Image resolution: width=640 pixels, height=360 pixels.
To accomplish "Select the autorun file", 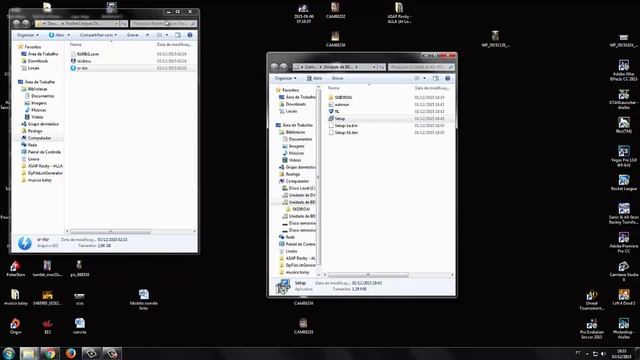I will tap(342, 104).
